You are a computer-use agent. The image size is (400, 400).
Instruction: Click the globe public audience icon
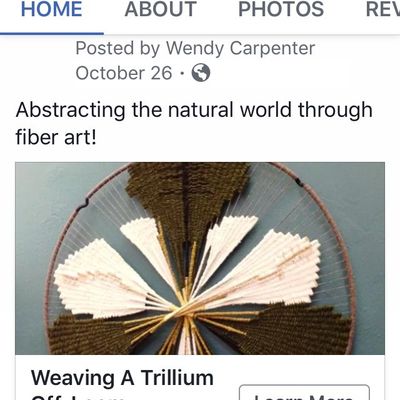coord(201,73)
